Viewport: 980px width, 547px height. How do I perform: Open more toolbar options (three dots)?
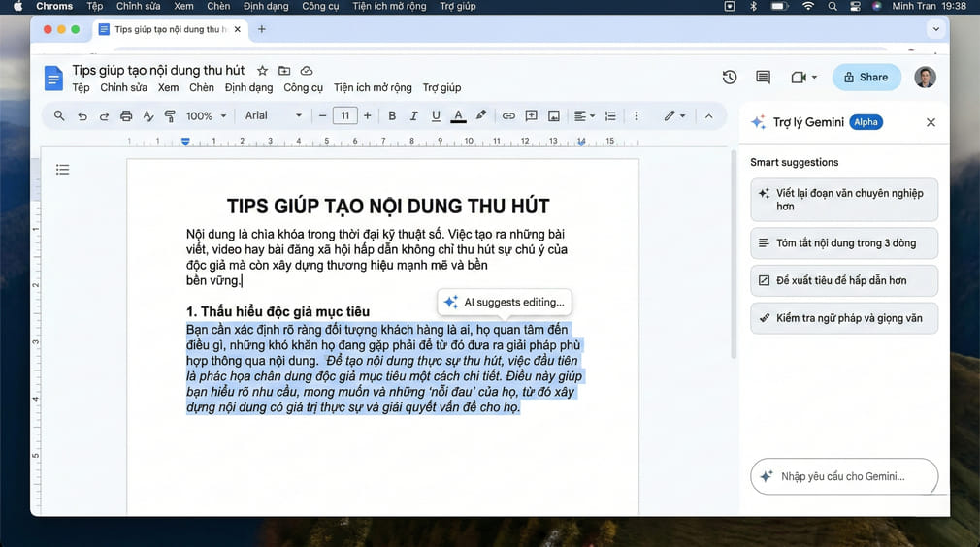[x=637, y=116]
